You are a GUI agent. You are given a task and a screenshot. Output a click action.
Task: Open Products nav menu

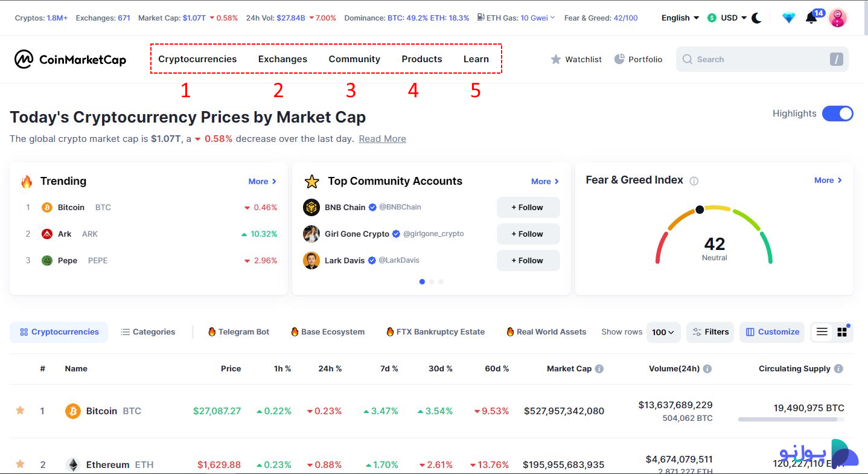pos(422,59)
